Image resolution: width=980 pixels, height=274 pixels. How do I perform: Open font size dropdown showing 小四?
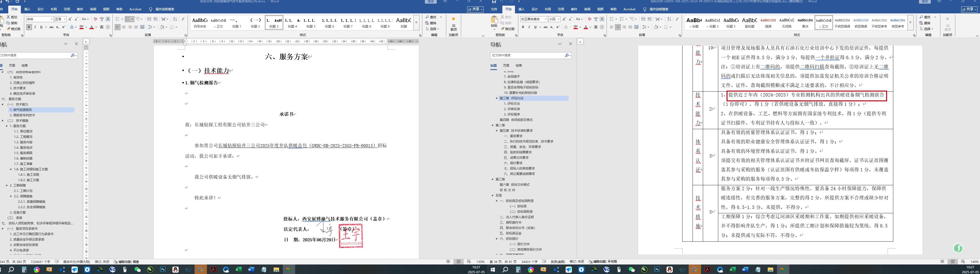pyautogui.click(x=558, y=19)
